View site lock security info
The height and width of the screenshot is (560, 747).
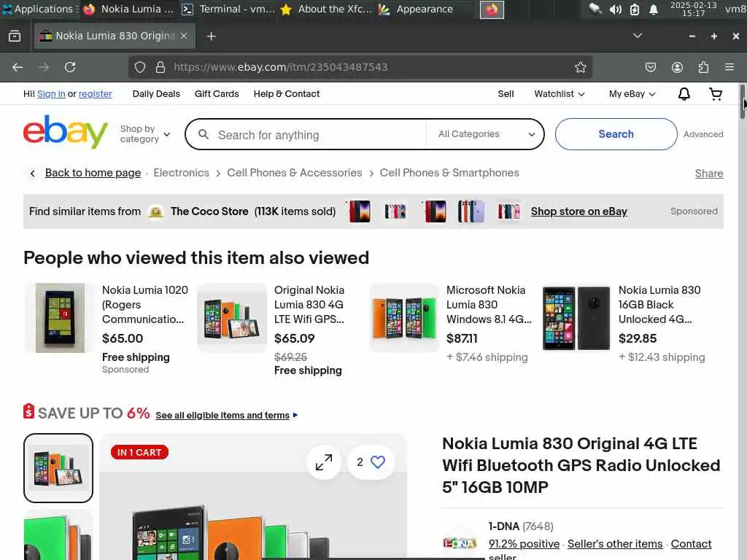click(x=160, y=67)
